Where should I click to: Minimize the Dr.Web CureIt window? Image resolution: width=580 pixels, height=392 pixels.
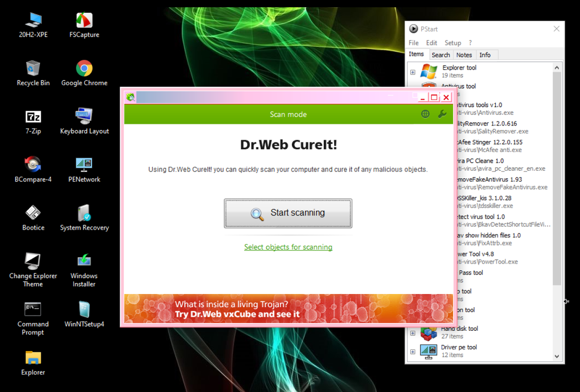click(x=422, y=98)
